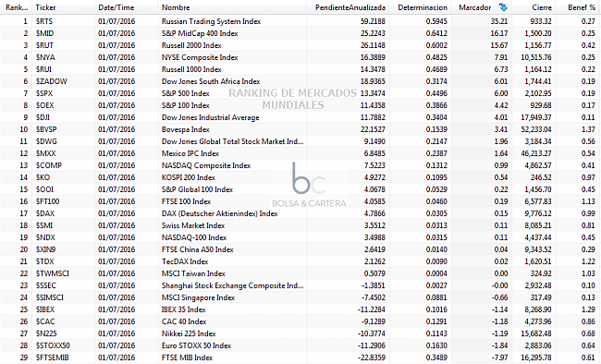Click the S&P MidCap 400 Index name

pyautogui.click(x=200, y=33)
